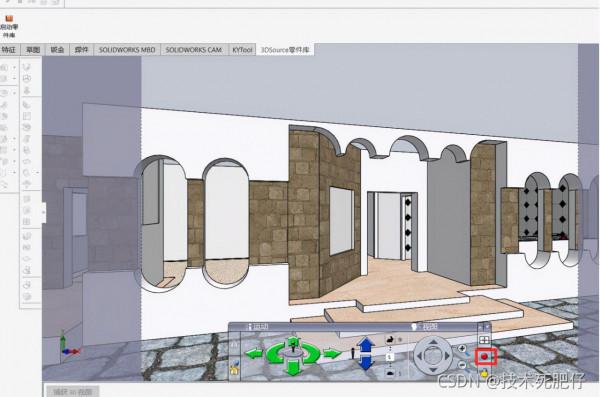The image size is (600, 397).
Task: Select the 3DSource零件库 tab
Action: tap(285, 50)
